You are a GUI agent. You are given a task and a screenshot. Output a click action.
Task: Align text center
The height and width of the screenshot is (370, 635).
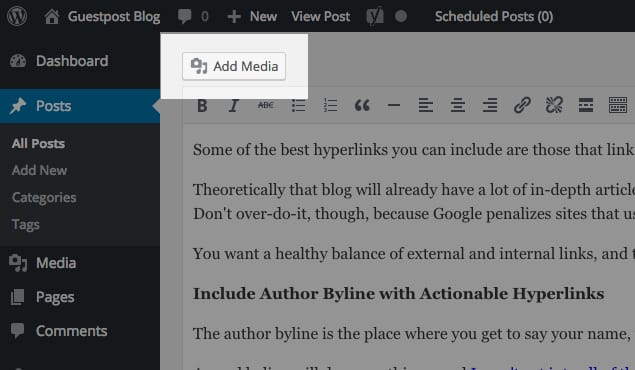458,105
